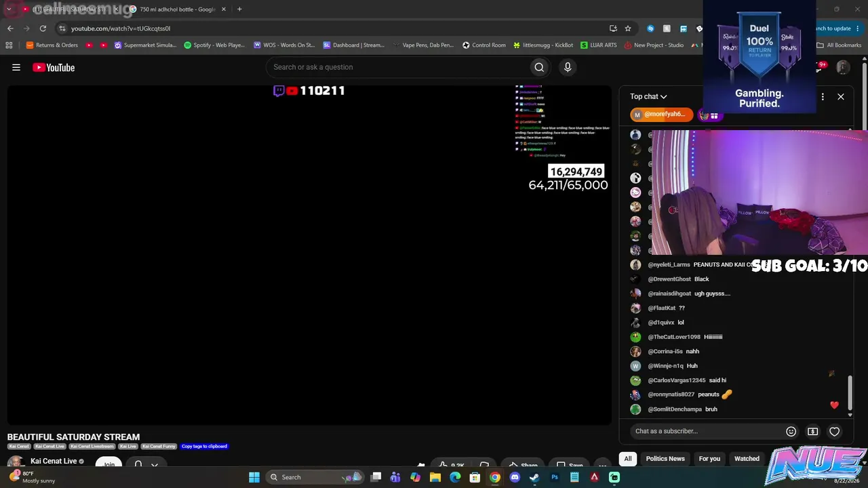The width and height of the screenshot is (868, 488).
Task: Open Task View on the taskbar
Action: click(x=376, y=477)
